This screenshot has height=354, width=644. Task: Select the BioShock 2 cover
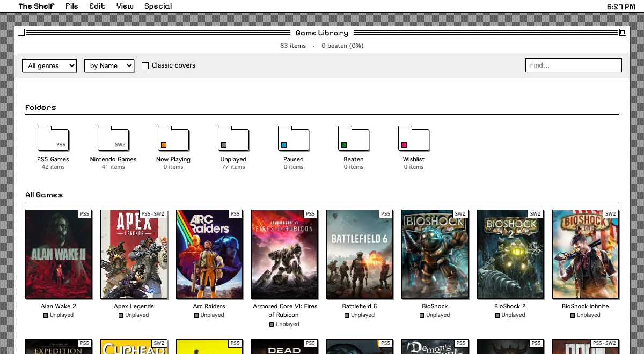click(510, 254)
